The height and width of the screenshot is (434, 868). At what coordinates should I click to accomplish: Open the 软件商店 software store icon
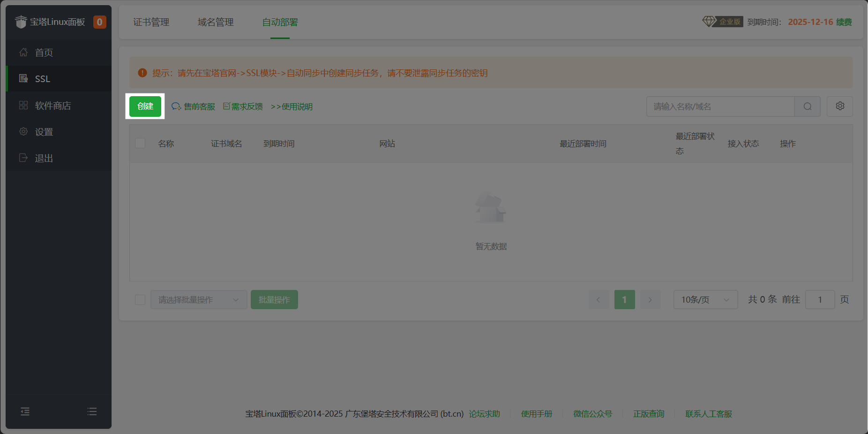point(23,105)
